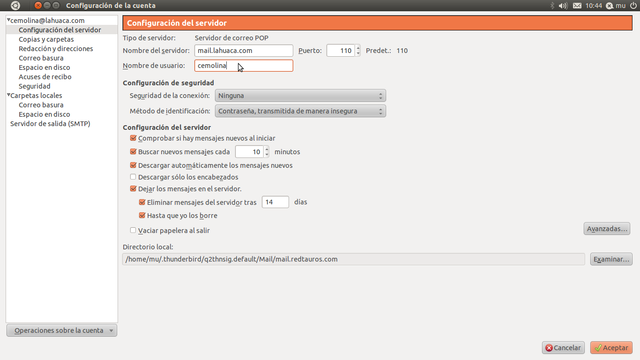Enable Descargar sólo los encabezados
This screenshot has width=640, height=360.
133,177
